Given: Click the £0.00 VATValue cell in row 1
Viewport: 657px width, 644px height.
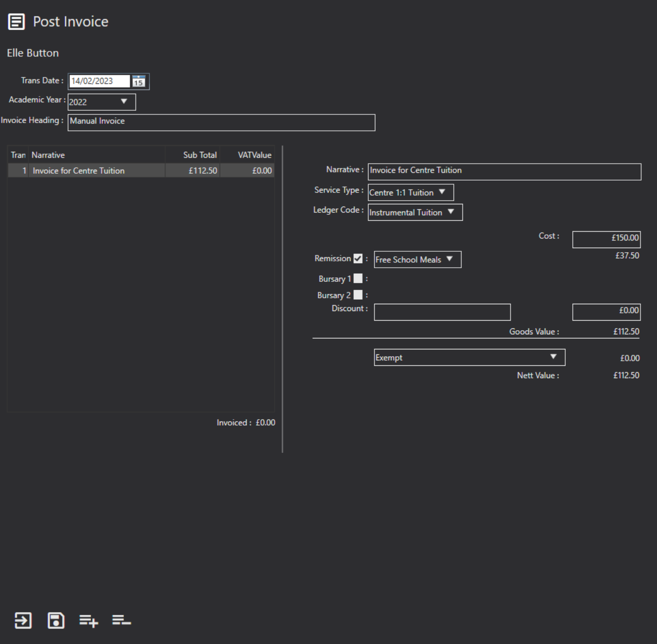Looking at the screenshot, I should (x=248, y=171).
